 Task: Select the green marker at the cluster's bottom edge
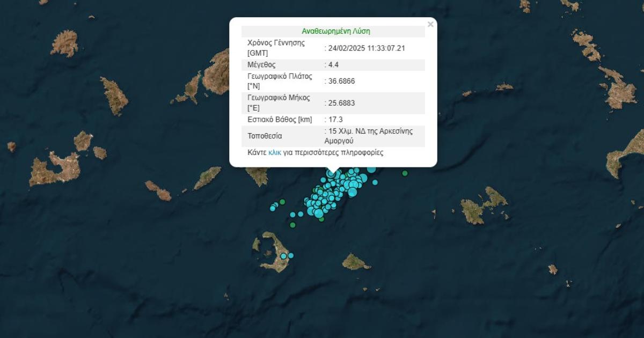click(x=321, y=218)
